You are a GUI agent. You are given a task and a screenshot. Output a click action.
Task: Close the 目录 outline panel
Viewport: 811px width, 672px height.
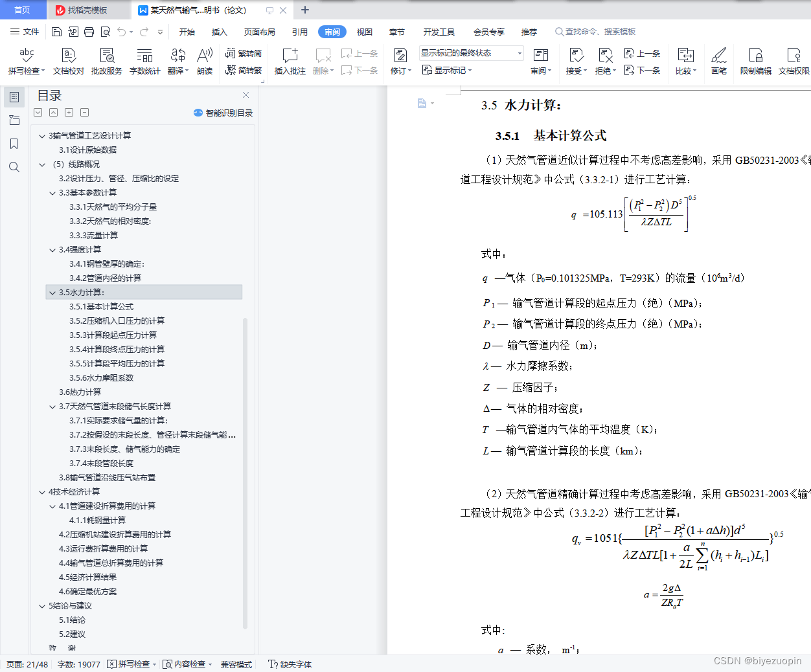(x=246, y=95)
